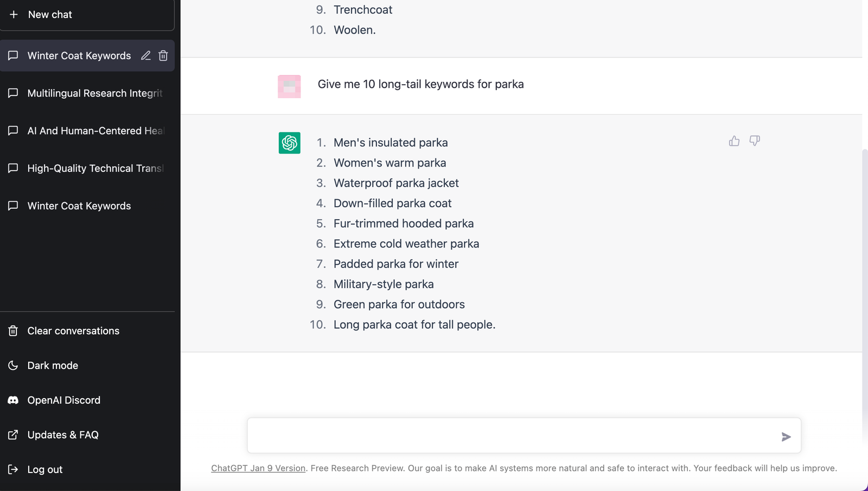Click the ChatGPT logo avatar in response
This screenshot has width=868, height=491.
point(290,143)
